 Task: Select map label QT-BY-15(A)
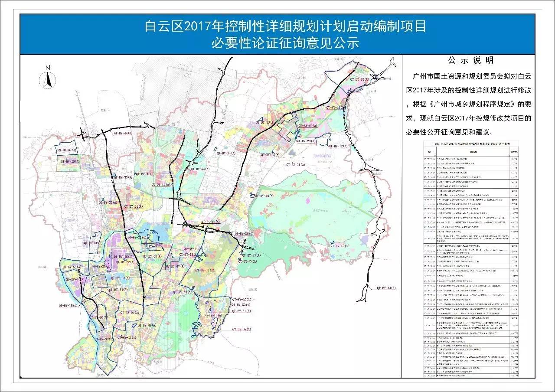[x=69, y=306]
